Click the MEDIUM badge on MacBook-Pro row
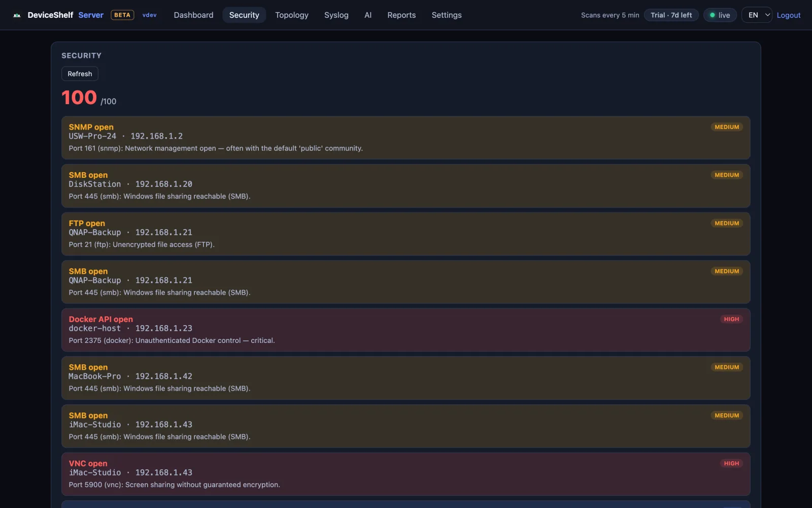 [x=727, y=367]
